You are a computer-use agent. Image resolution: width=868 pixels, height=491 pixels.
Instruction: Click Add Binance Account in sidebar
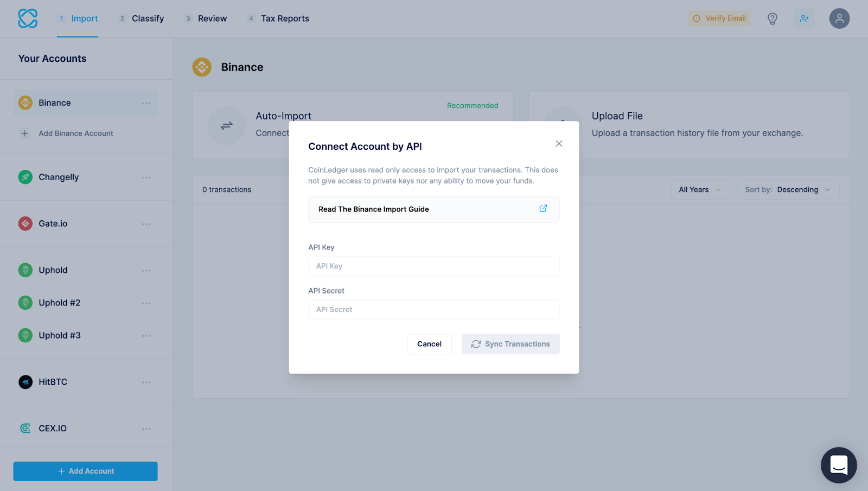click(x=76, y=133)
